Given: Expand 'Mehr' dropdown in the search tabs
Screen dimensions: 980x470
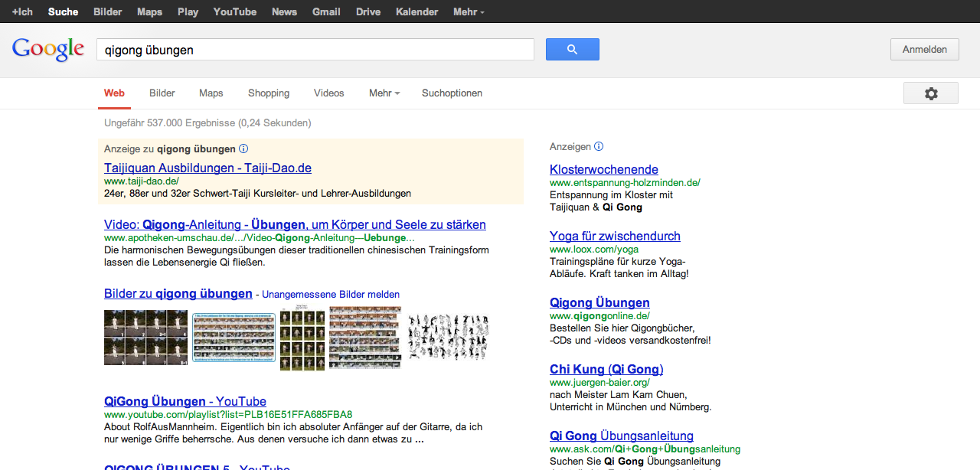Looking at the screenshot, I should (384, 93).
